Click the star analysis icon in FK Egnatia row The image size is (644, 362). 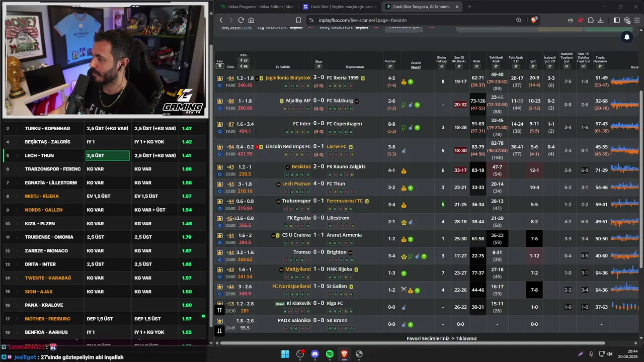[404, 222]
